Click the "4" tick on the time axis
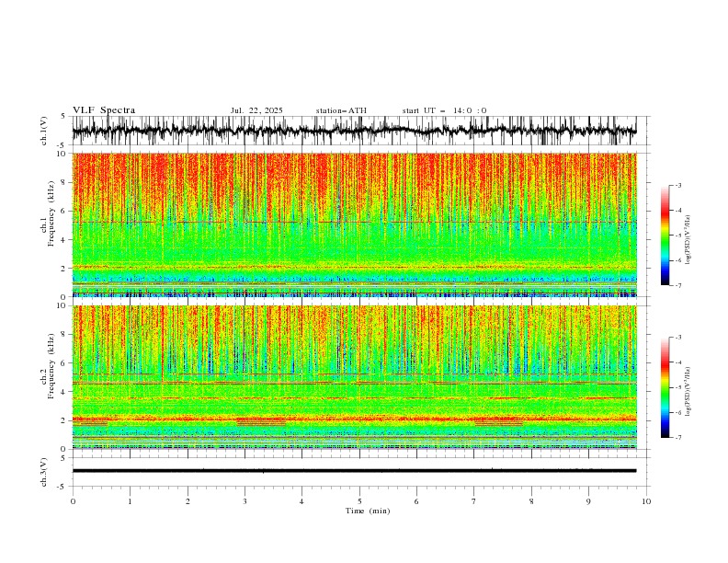The height and width of the screenshot is (563, 728). [x=302, y=501]
